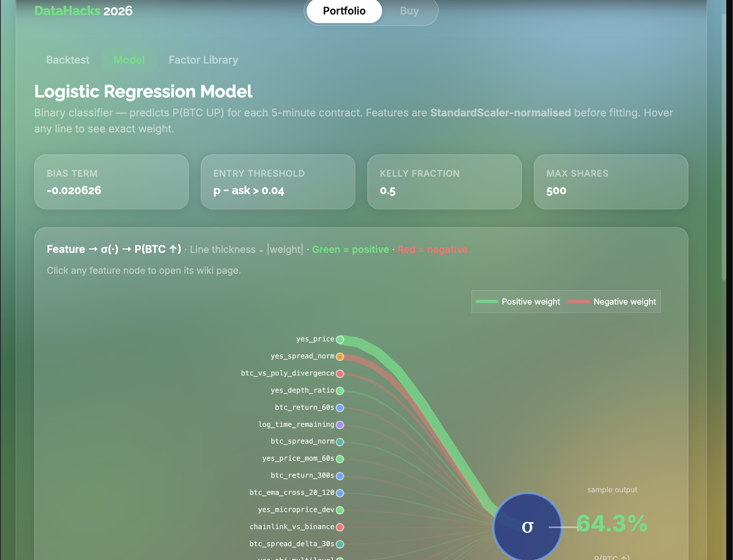Select the btc_return_60s blue node
The height and width of the screenshot is (560, 733).
(x=340, y=408)
